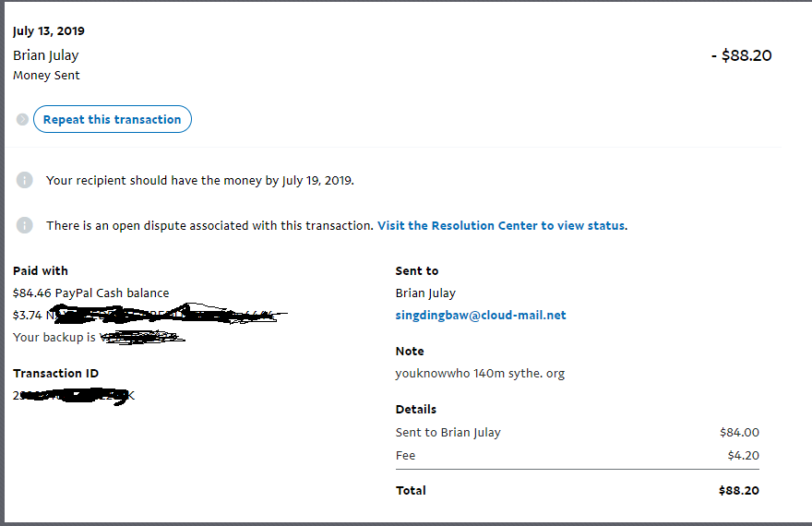This screenshot has width=812, height=526.
Task: Select Brian Julay name at top
Action: click(x=46, y=55)
